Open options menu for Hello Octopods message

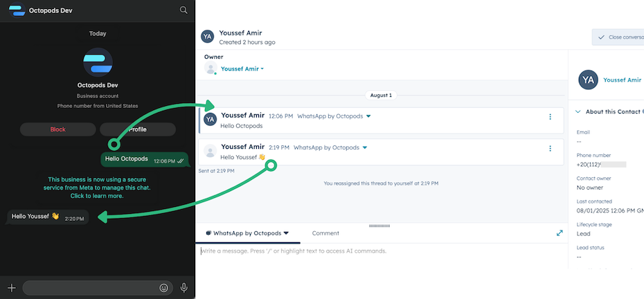(551, 117)
